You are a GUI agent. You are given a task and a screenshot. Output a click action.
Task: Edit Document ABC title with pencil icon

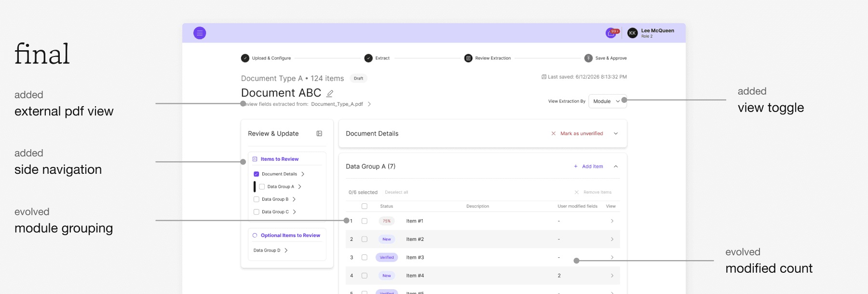pyautogui.click(x=330, y=93)
